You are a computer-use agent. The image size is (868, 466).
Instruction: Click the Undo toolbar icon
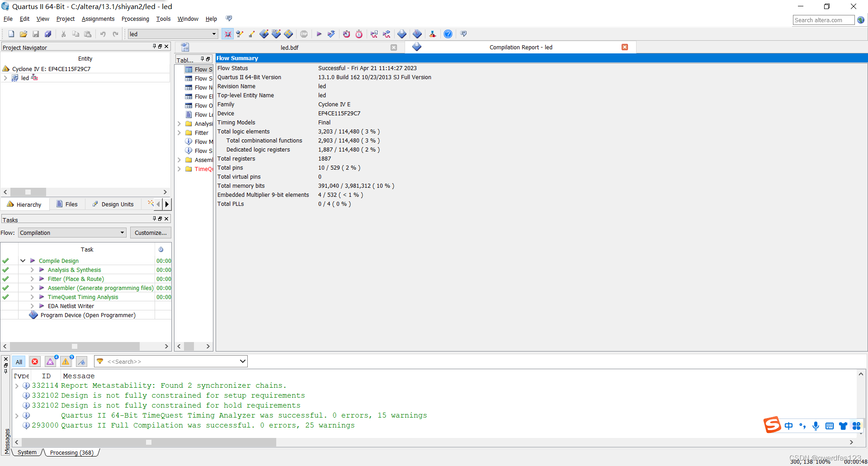click(x=103, y=34)
